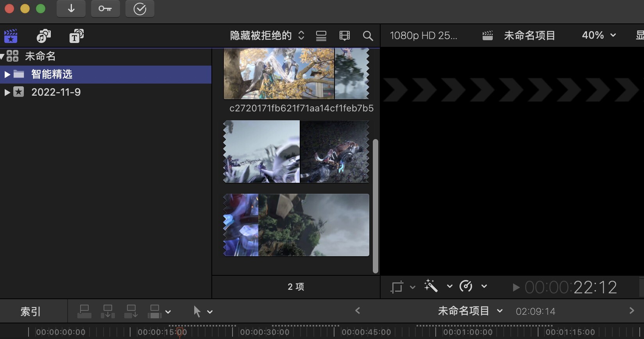Open the tool selection dropdown chevron
Screen dimensions: 644x339
click(x=210, y=312)
